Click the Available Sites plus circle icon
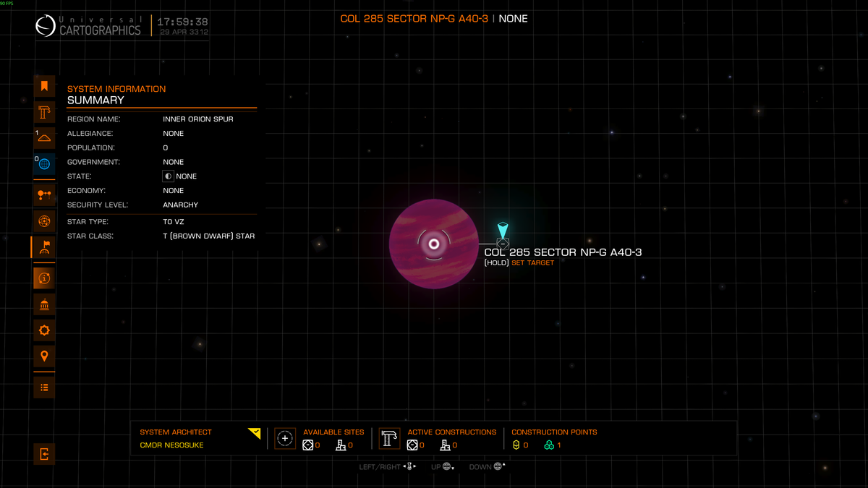Screen dimensions: 868x488 (285, 438)
